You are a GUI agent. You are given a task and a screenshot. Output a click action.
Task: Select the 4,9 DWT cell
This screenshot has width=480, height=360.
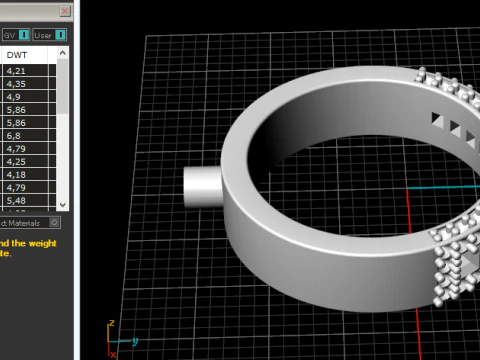pyautogui.click(x=25, y=97)
